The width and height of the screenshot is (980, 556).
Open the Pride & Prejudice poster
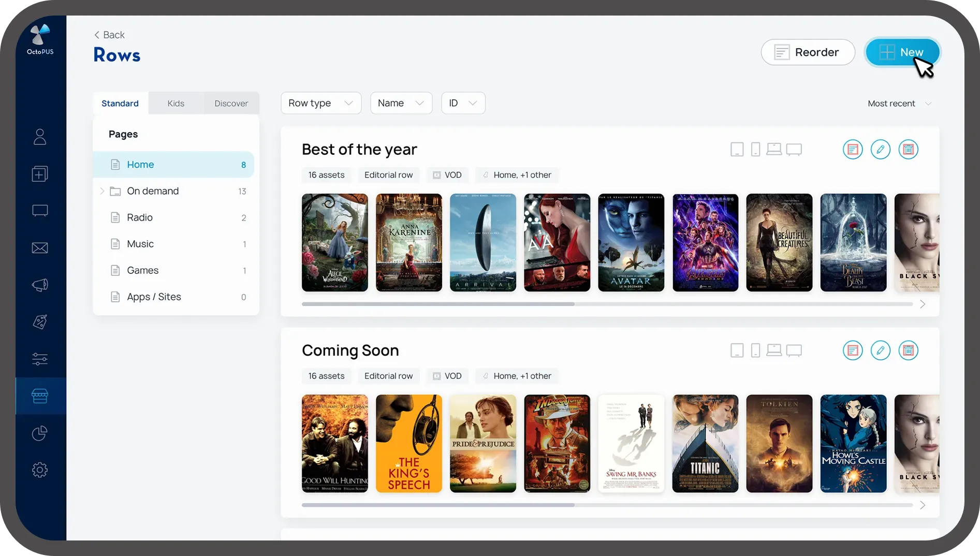point(483,444)
